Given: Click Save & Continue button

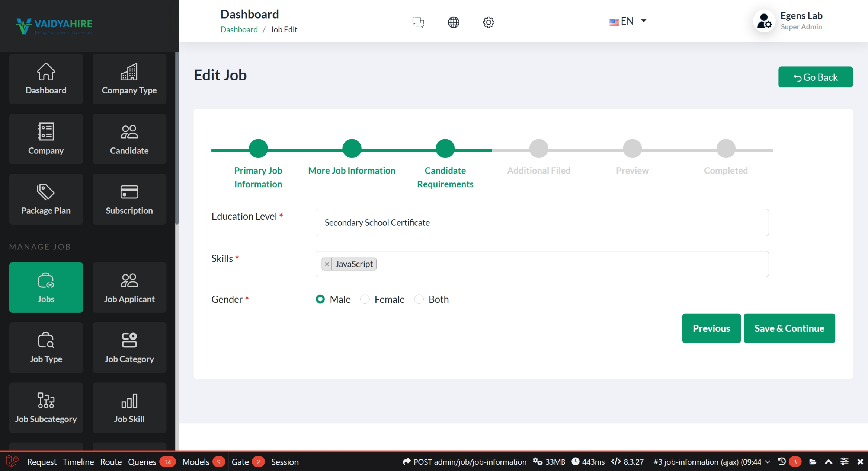Looking at the screenshot, I should tap(789, 328).
